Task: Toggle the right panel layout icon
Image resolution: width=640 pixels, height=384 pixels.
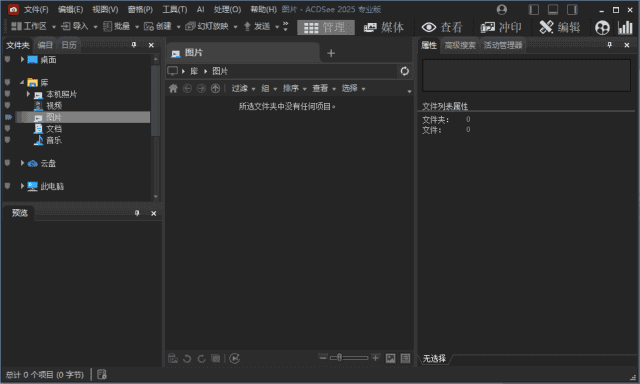Action: (572, 9)
